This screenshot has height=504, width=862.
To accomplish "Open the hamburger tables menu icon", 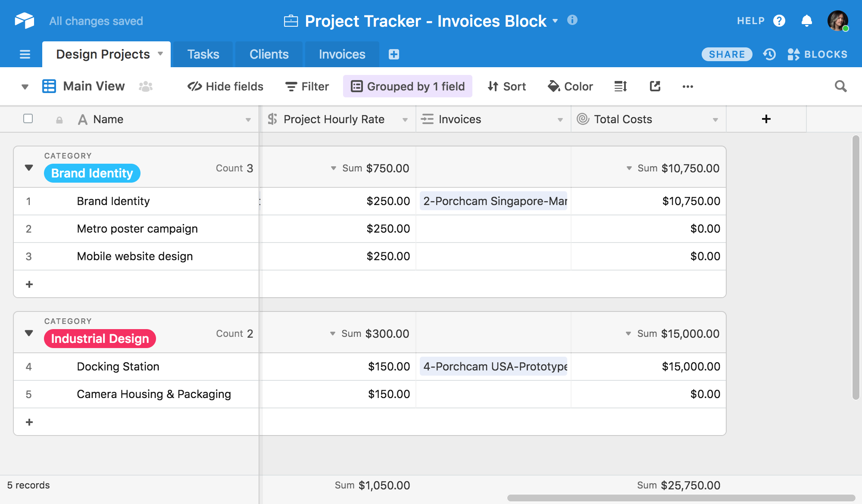I will point(25,54).
